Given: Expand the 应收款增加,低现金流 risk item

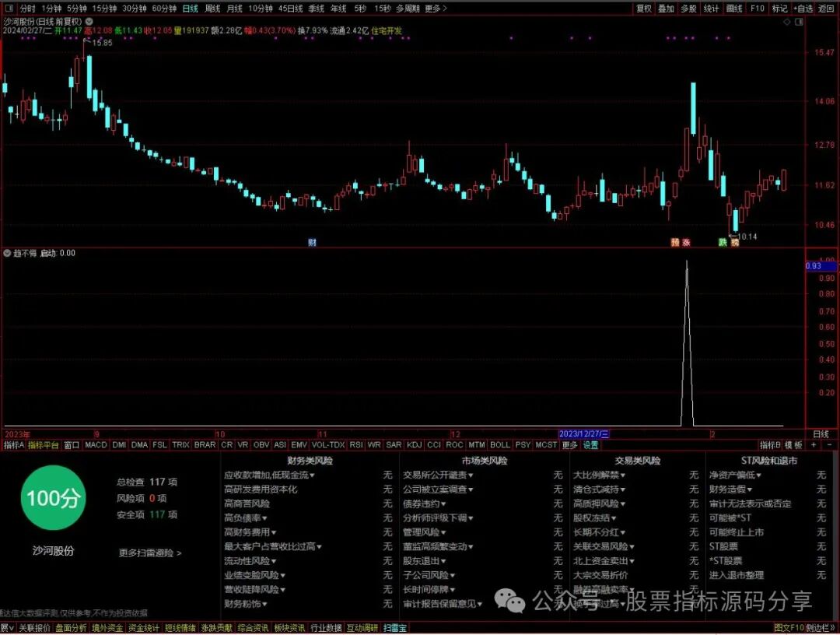Looking at the screenshot, I should [269, 475].
